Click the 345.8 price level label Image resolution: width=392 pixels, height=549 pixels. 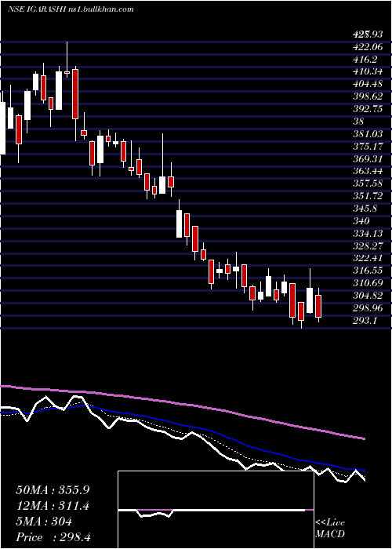(365, 209)
